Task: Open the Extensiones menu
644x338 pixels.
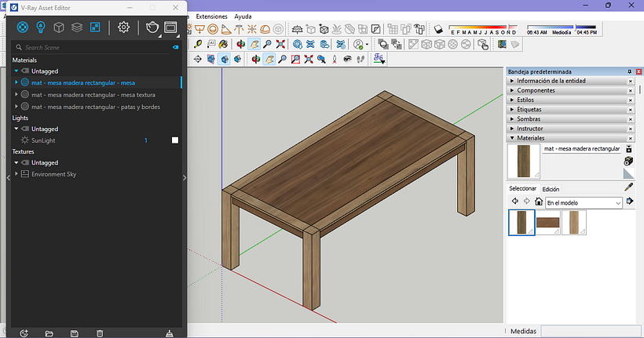Action: tap(211, 16)
